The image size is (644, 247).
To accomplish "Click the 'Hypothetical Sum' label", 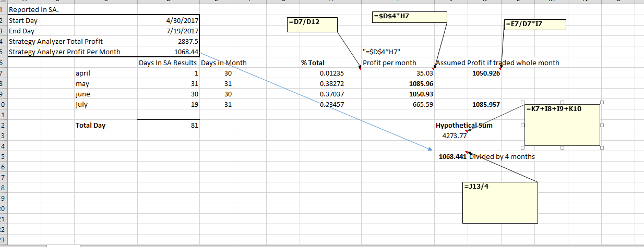I will coord(464,126).
